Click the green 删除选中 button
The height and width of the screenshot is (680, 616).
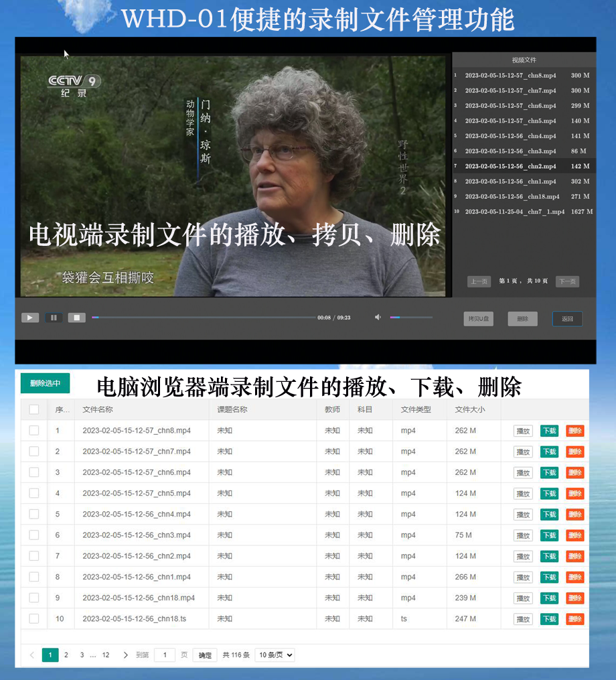click(45, 383)
